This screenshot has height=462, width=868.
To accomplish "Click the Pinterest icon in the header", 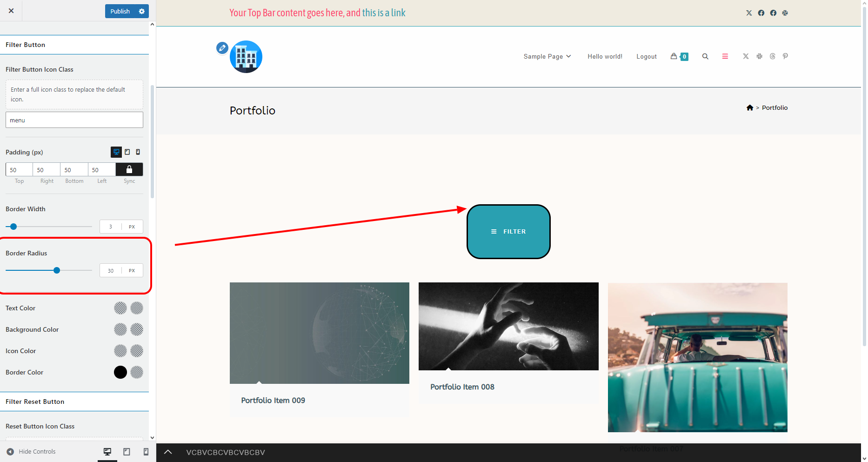I will click(x=785, y=56).
